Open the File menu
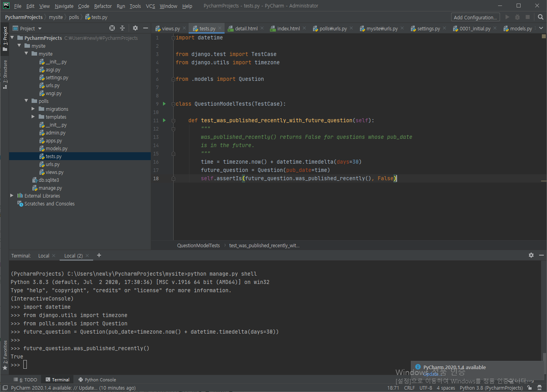The width and height of the screenshot is (547, 392). coord(18,6)
